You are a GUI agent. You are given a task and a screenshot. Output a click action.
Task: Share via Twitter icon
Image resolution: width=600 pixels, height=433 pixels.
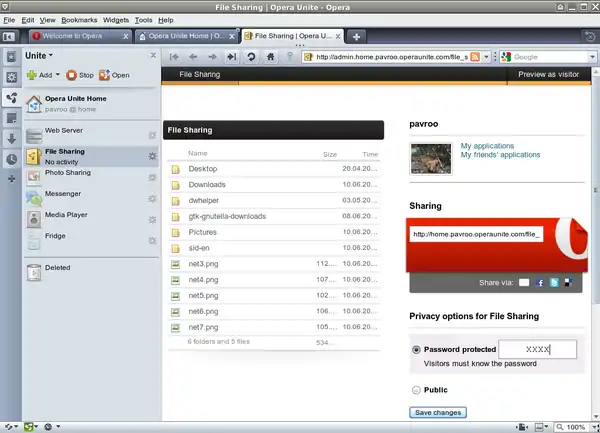554,283
